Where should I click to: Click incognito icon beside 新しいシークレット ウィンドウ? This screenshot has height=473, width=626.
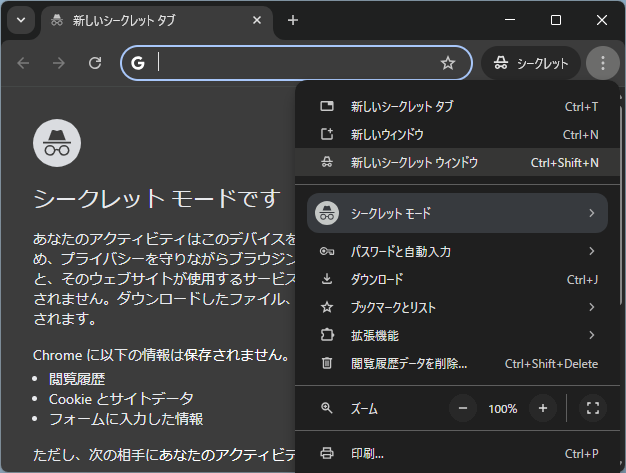pos(327,162)
